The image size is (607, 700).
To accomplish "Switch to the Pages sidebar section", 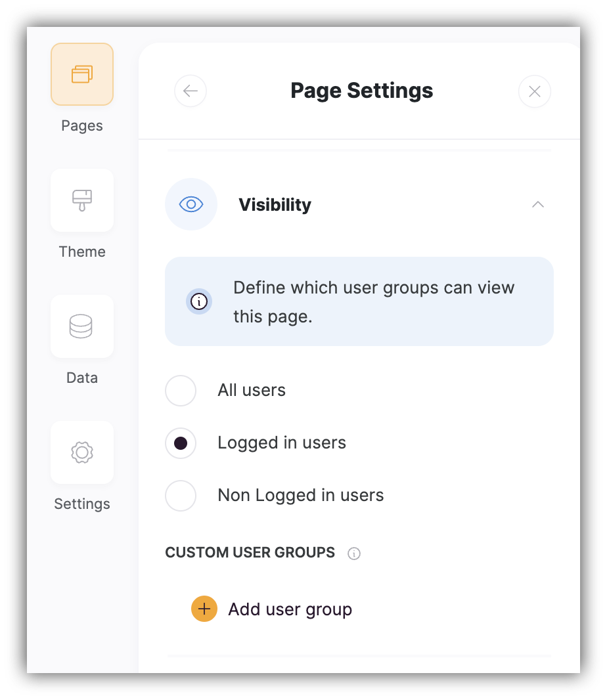I will point(81,74).
